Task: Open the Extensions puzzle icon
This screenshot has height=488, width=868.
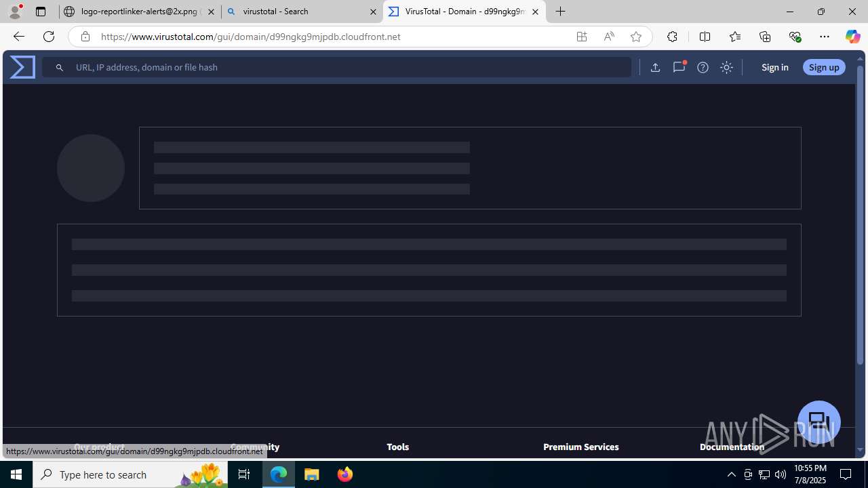Action: point(672,37)
